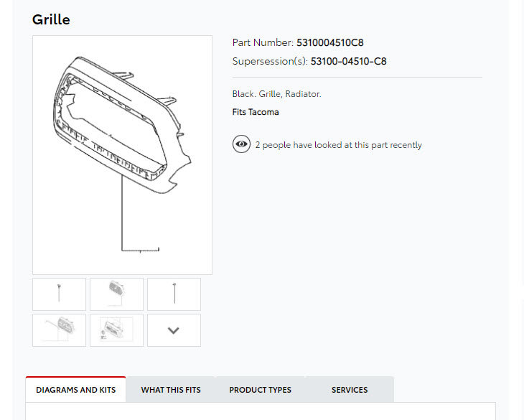Click the Grille page heading
The height and width of the screenshot is (420, 524).
pos(51,19)
